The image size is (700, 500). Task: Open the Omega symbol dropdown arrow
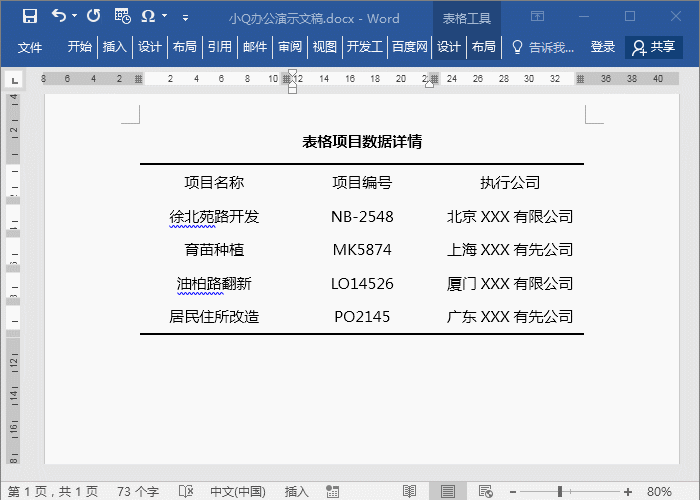tap(164, 16)
